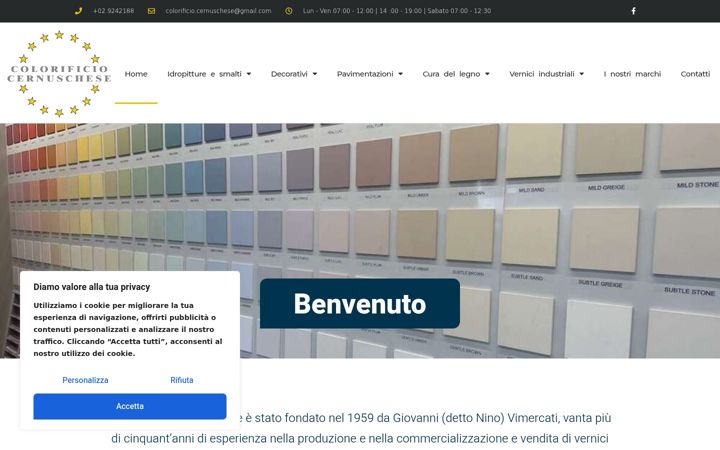Expand the Cura del legno dropdown arrow
The width and height of the screenshot is (720, 450).
point(487,74)
